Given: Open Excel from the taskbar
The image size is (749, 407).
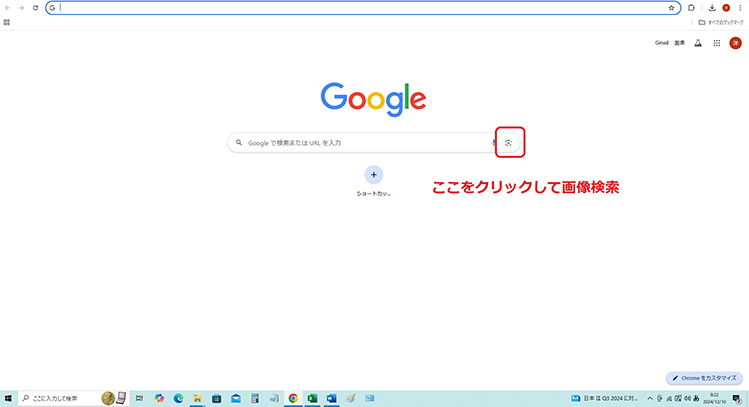Looking at the screenshot, I should (312, 398).
